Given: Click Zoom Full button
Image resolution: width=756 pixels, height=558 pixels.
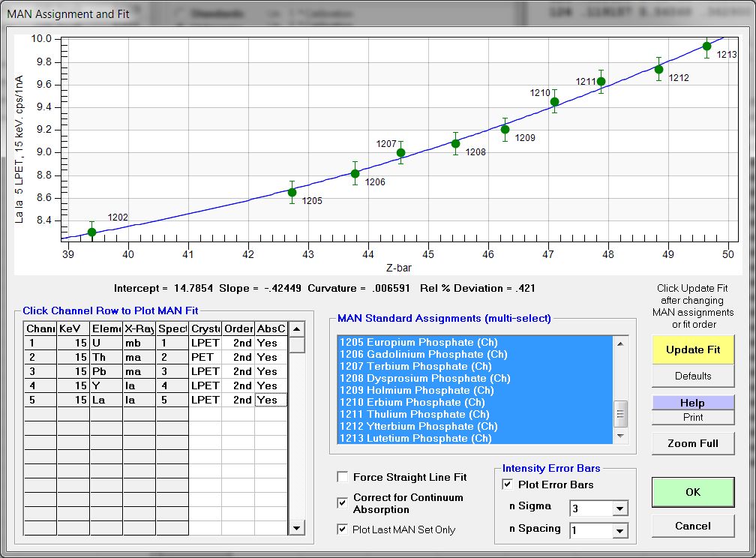Looking at the screenshot, I should pos(692,443).
